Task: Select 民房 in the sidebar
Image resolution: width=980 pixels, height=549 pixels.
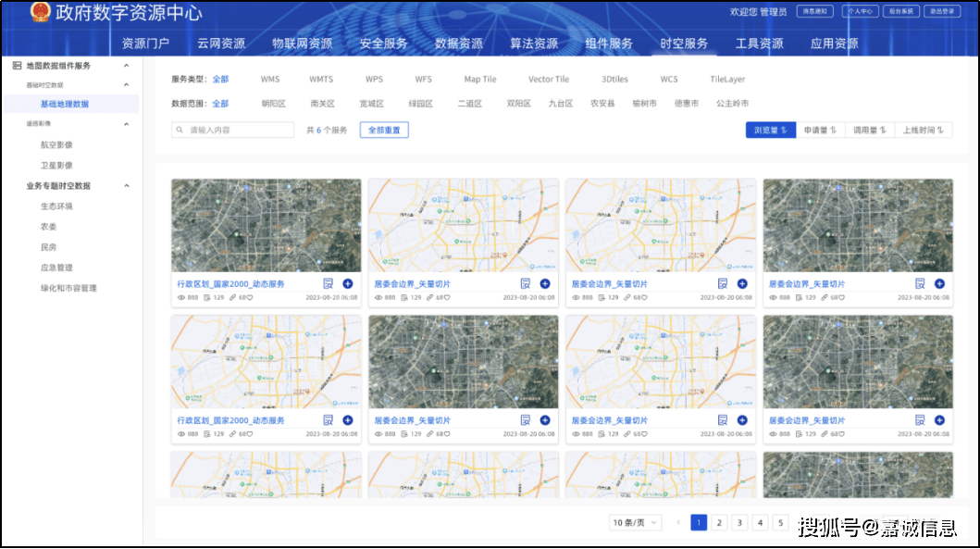Action: 49,247
